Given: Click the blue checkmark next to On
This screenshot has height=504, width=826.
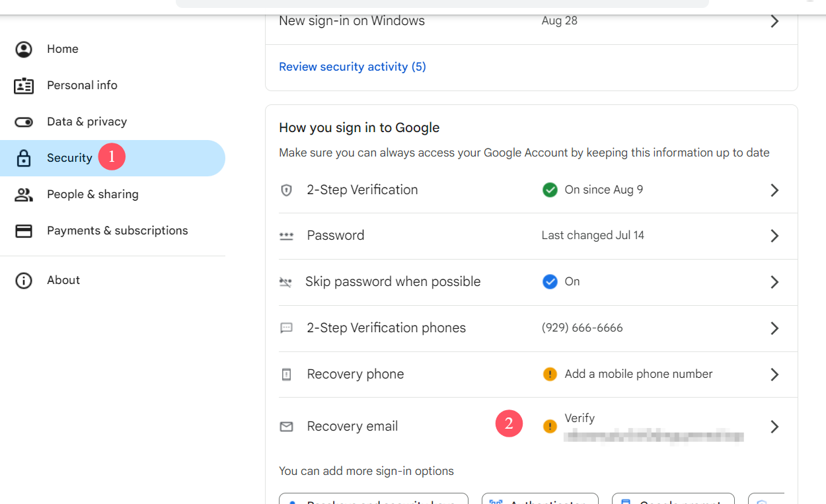Looking at the screenshot, I should pyautogui.click(x=550, y=282).
